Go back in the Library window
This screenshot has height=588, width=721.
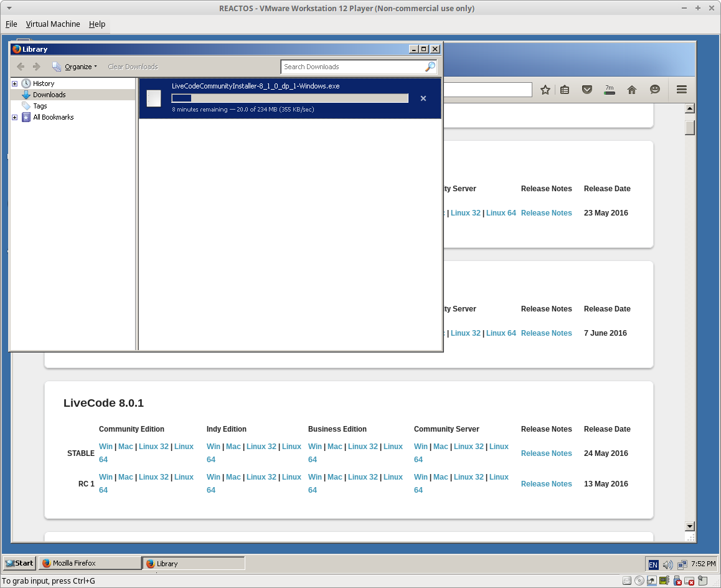[21, 67]
